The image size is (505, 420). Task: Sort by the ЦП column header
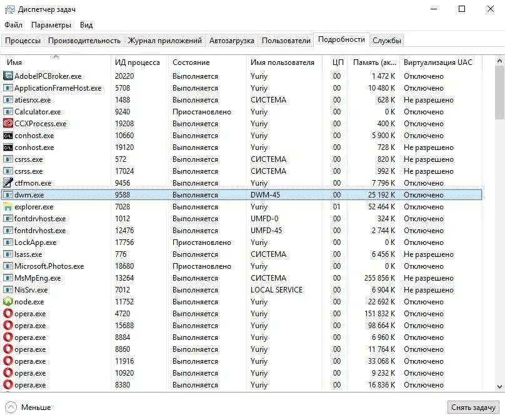[x=335, y=62]
